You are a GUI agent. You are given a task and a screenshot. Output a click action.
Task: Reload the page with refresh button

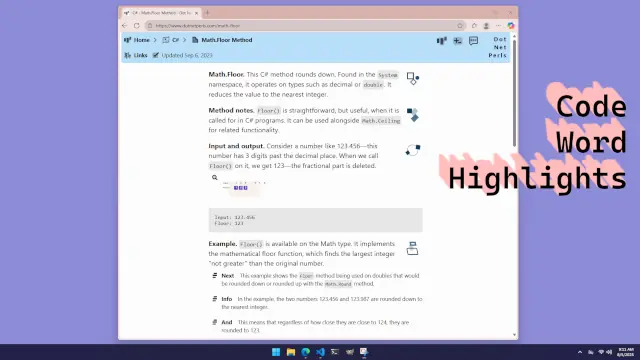tap(137, 26)
